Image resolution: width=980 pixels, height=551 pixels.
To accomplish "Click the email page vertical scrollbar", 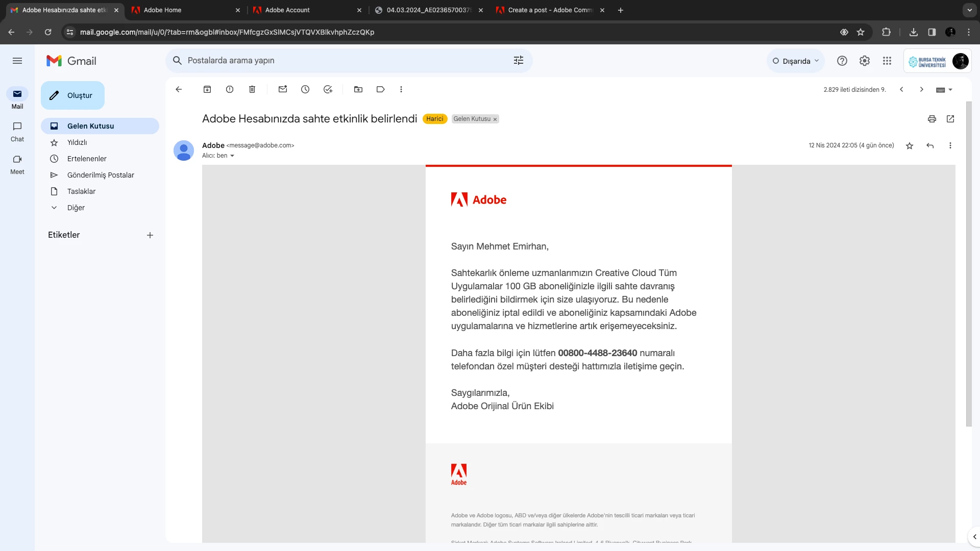I will [x=969, y=264].
